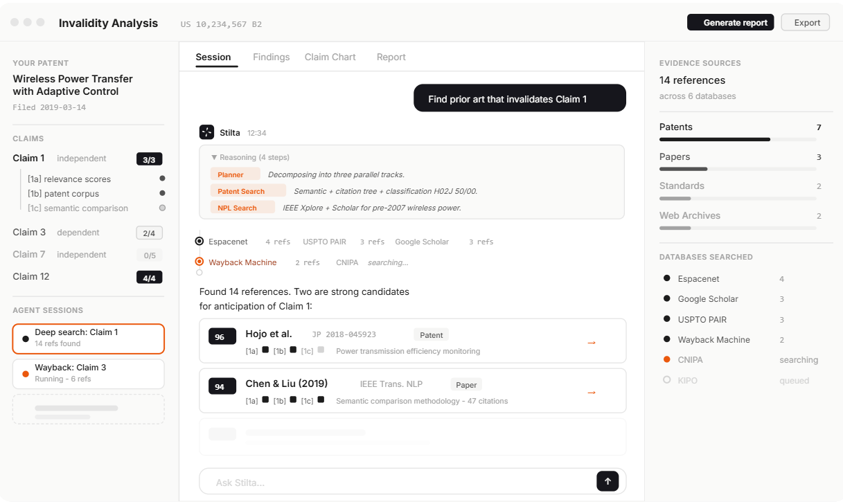Open Chen & Liu reference via arrow
The image size is (843, 504).
[x=592, y=392]
